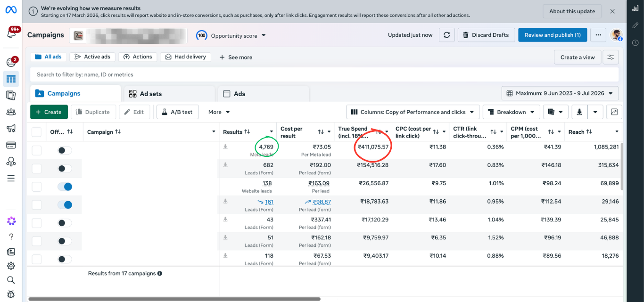
Task: Open the export options dropdown arrow
Action: coord(595,112)
